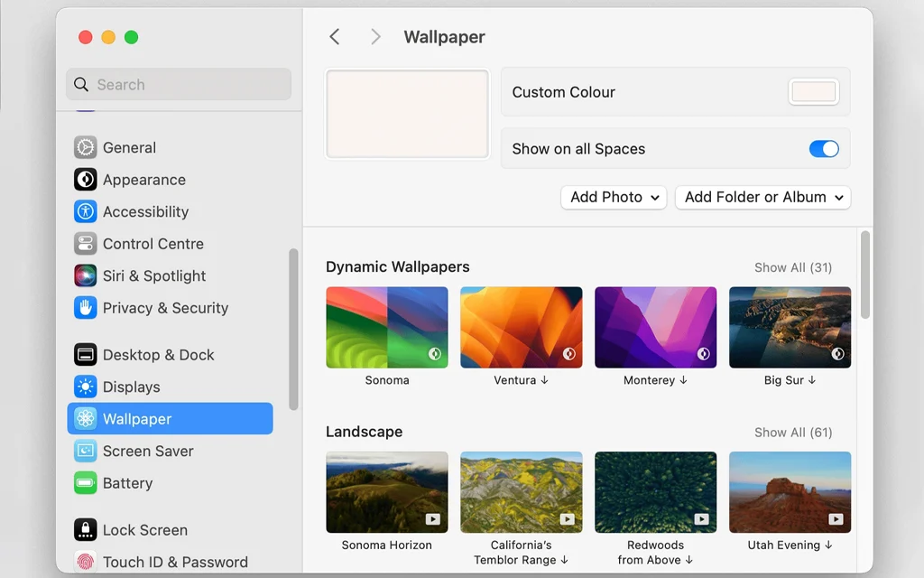Open General settings label
The image size is (924, 578).
pos(130,147)
